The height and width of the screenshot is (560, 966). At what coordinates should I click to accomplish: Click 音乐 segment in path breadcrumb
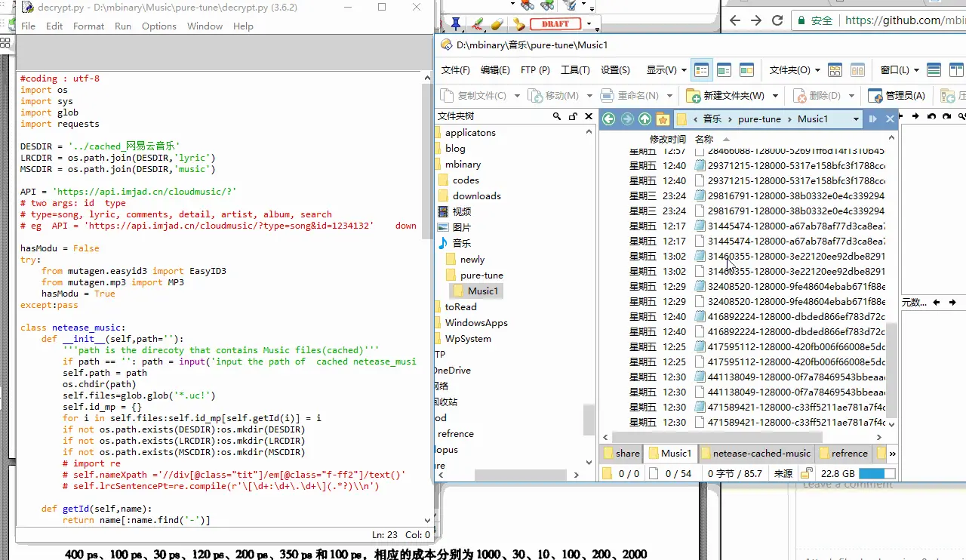click(x=712, y=118)
